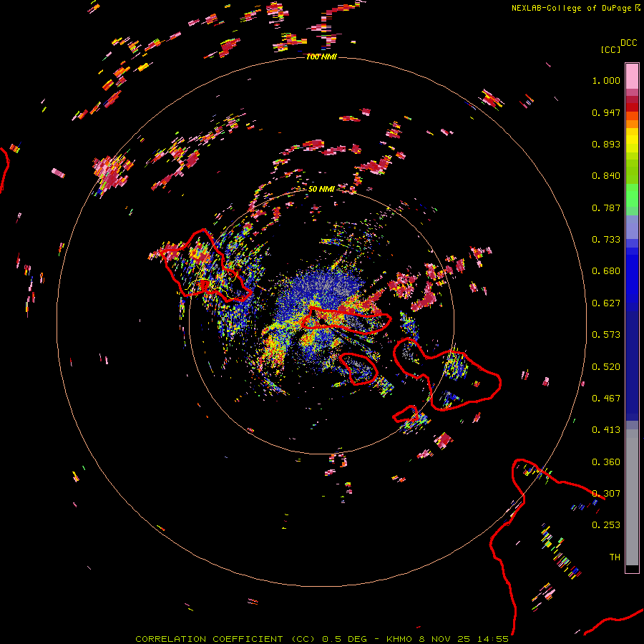Viewport: 644px width, 644px height.
Task: Click the [CC] units label
Action: [x=610, y=49]
